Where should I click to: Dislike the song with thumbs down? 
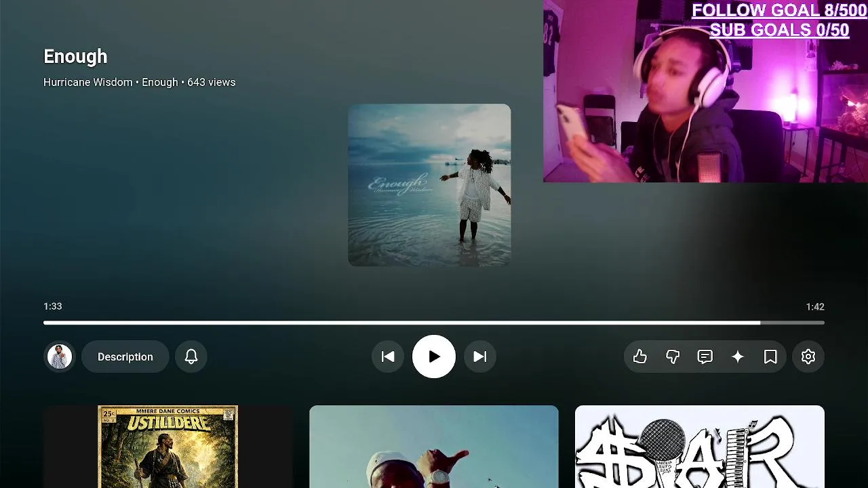click(x=673, y=357)
